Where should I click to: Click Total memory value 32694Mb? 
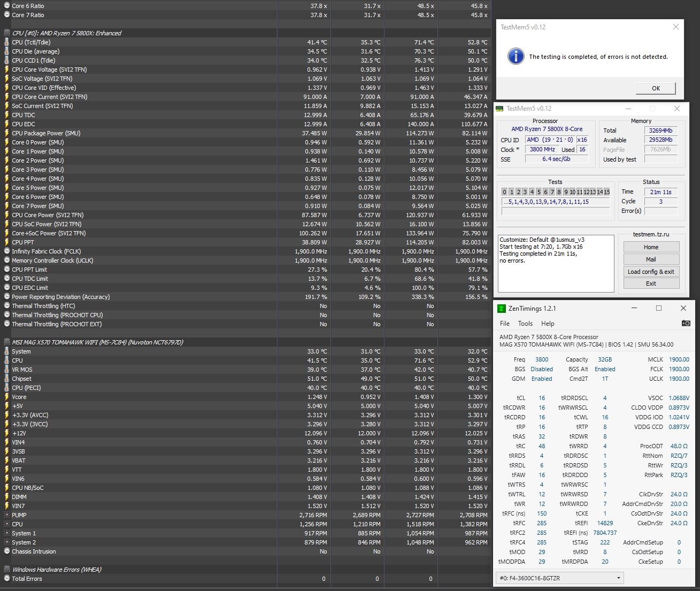coord(660,131)
